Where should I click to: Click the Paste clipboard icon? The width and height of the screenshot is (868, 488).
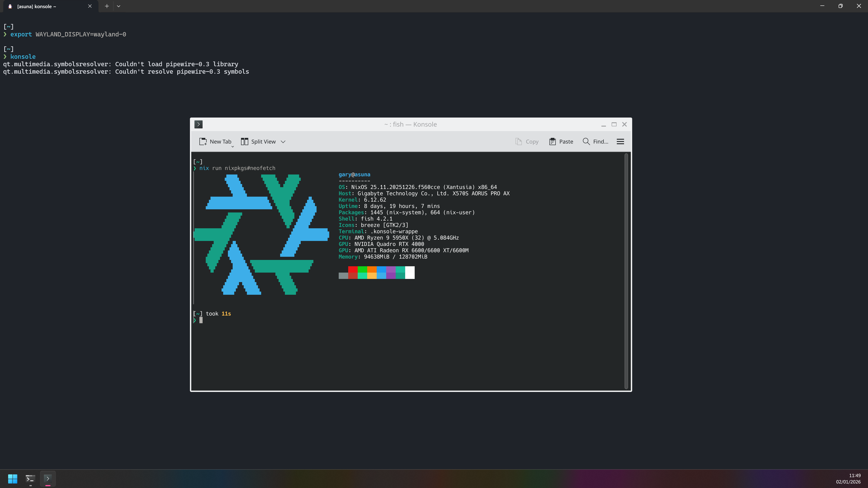click(552, 141)
